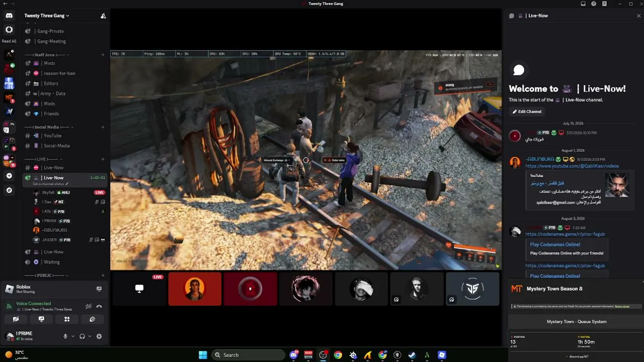Deafen audio with the headphones icon
This screenshot has width=644, height=362.
tap(82, 336)
